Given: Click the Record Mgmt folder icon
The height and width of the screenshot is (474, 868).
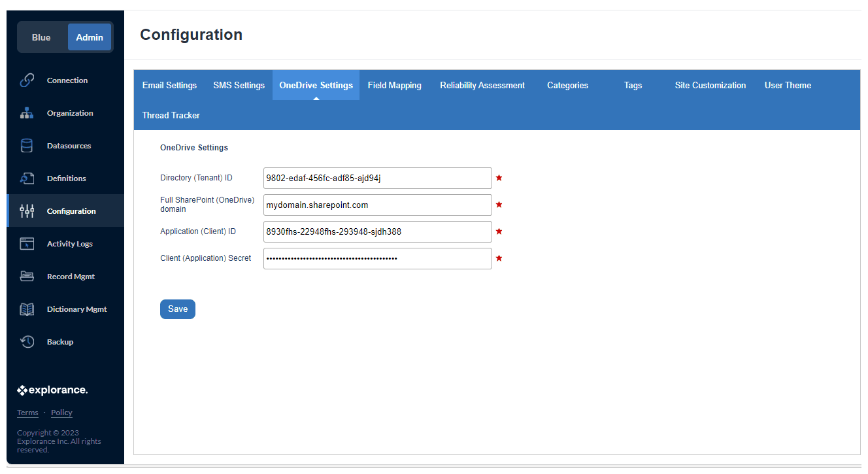Looking at the screenshot, I should point(27,277).
